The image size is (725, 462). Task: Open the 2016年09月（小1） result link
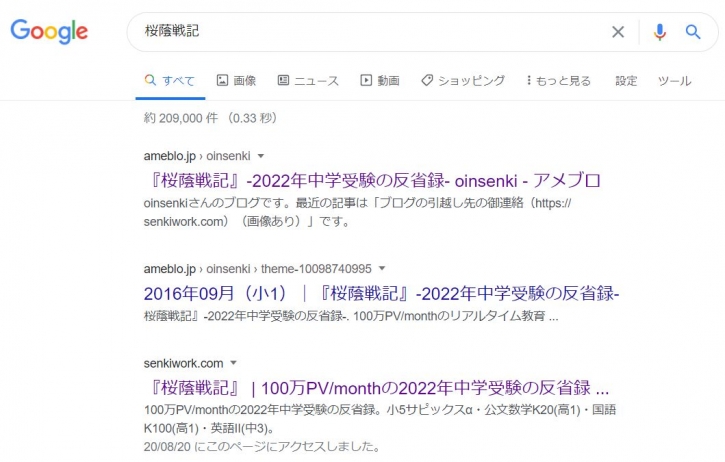tap(382, 294)
